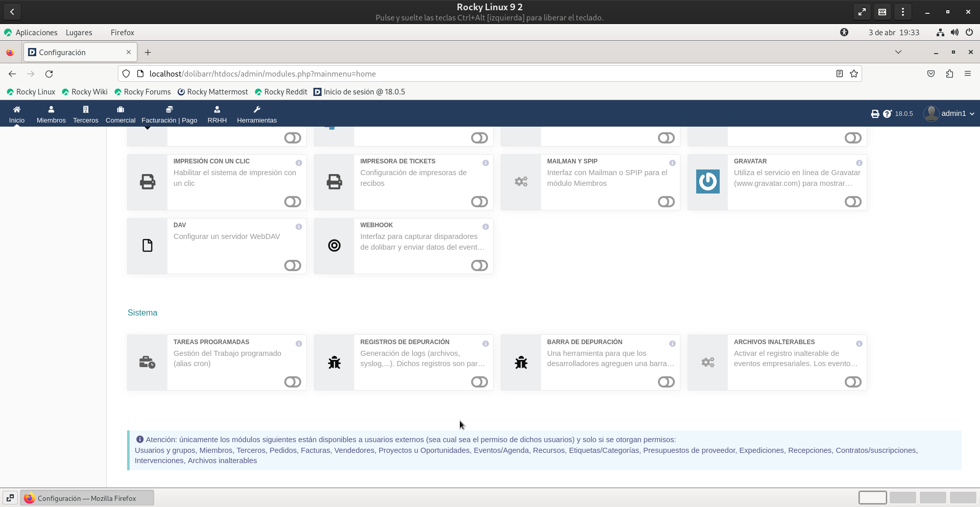Open the Firefox tab list chevron
Image resolution: width=980 pixels, height=507 pixels.
click(898, 52)
